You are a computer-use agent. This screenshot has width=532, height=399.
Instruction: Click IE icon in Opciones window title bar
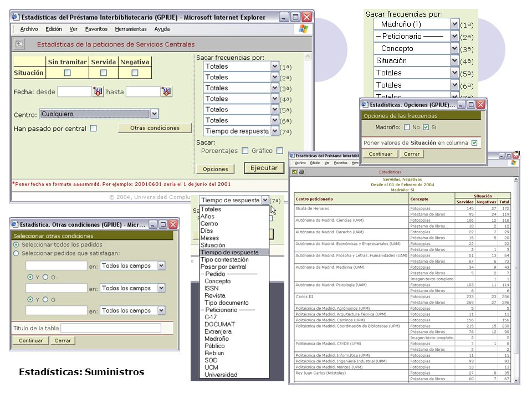click(365, 105)
